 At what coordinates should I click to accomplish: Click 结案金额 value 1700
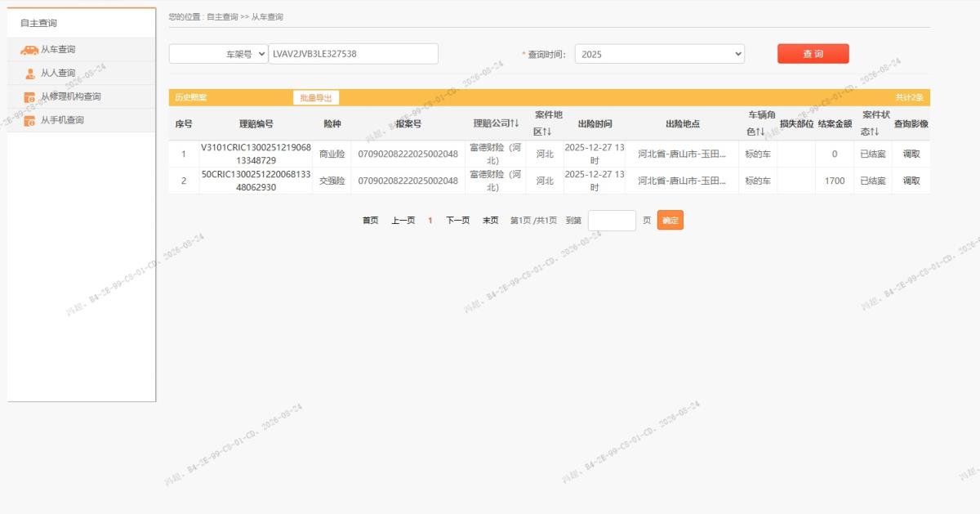click(x=835, y=181)
